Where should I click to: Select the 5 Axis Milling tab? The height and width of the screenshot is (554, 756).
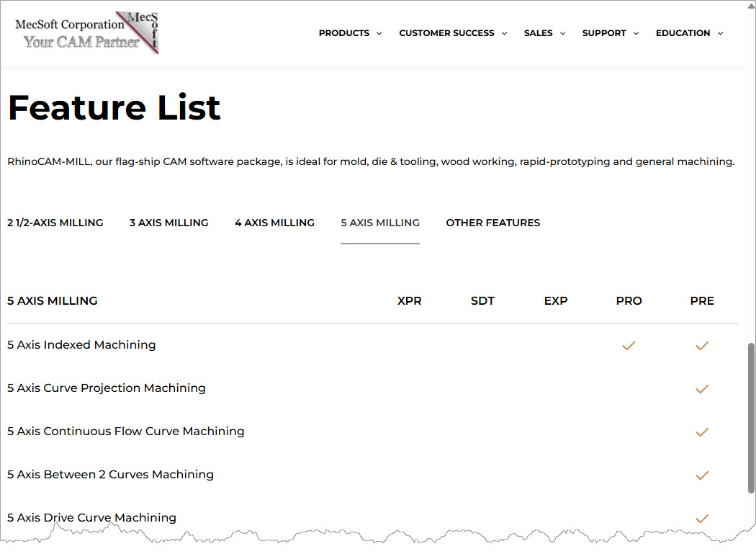(x=380, y=223)
